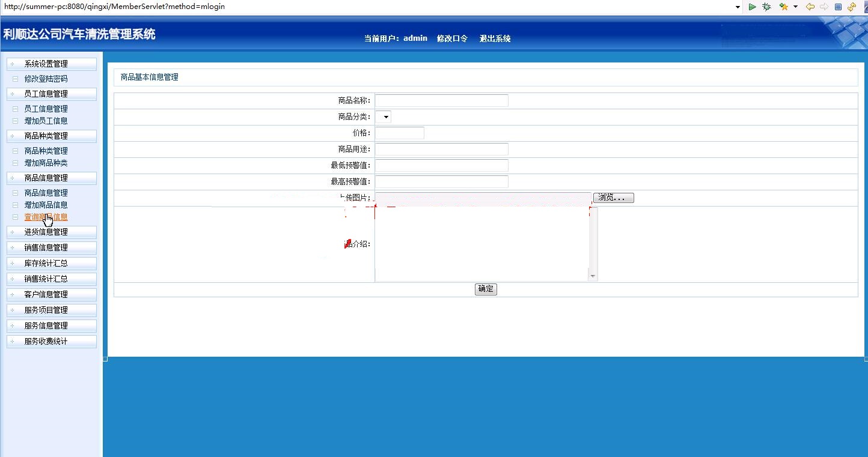This screenshot has height=457, width=868.
Task: Open the 增加员工信息 sidebar item
Action: 46,121
